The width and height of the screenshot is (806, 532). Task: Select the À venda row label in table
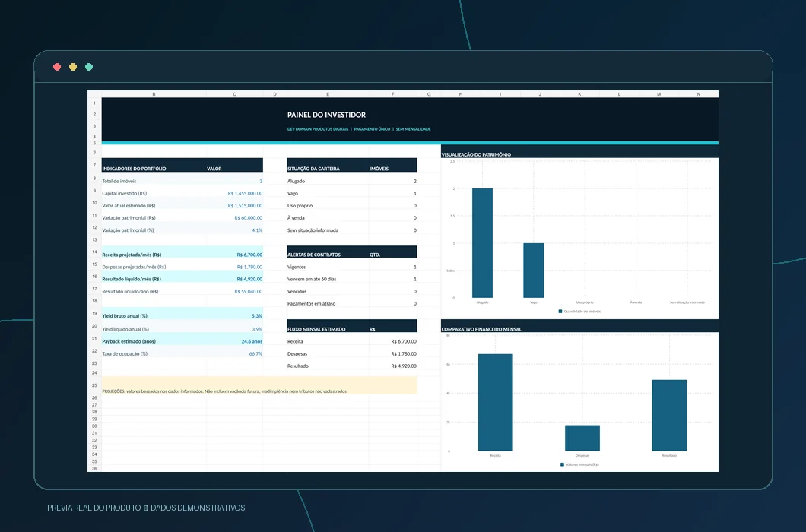pyautogui.click(x=296, y=218)
